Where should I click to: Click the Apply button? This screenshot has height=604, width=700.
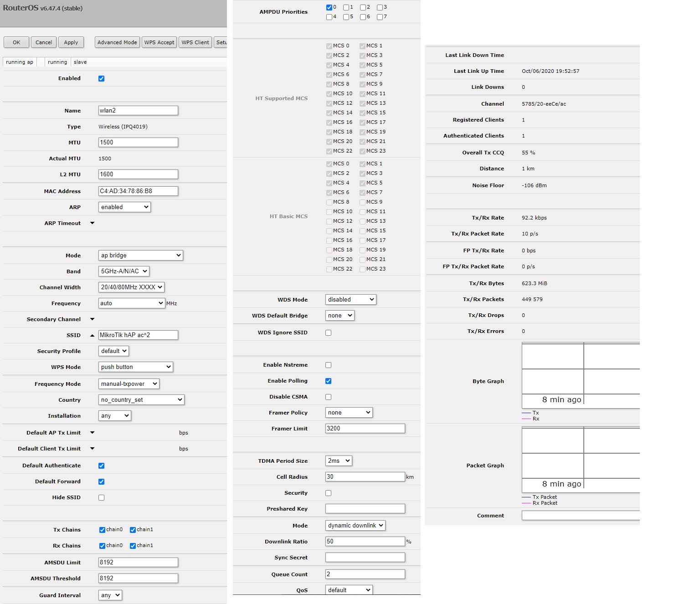click(71, 42)
